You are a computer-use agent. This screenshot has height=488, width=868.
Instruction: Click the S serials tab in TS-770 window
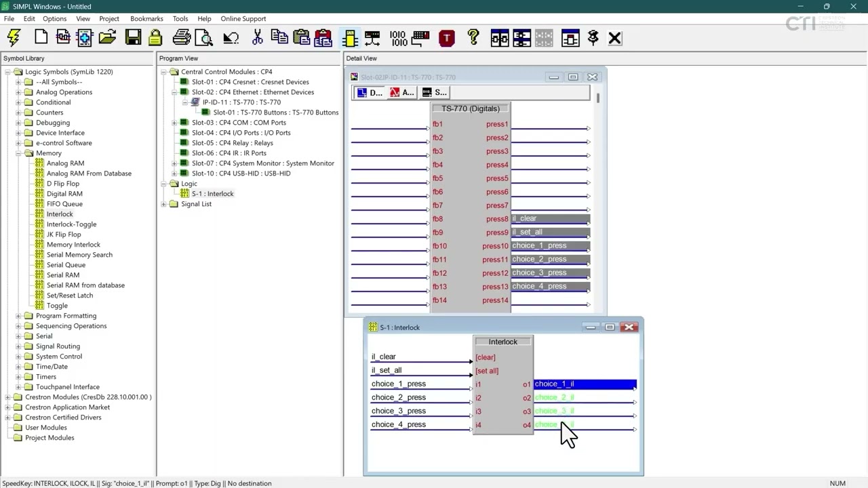click(x=434, y=92)
